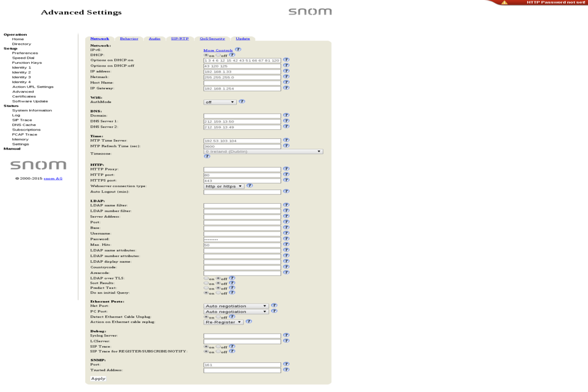Screen dimensions: 588x392
Task: Click help icon next to Wifi AuthMode dropdown
Action: point(242,102)
